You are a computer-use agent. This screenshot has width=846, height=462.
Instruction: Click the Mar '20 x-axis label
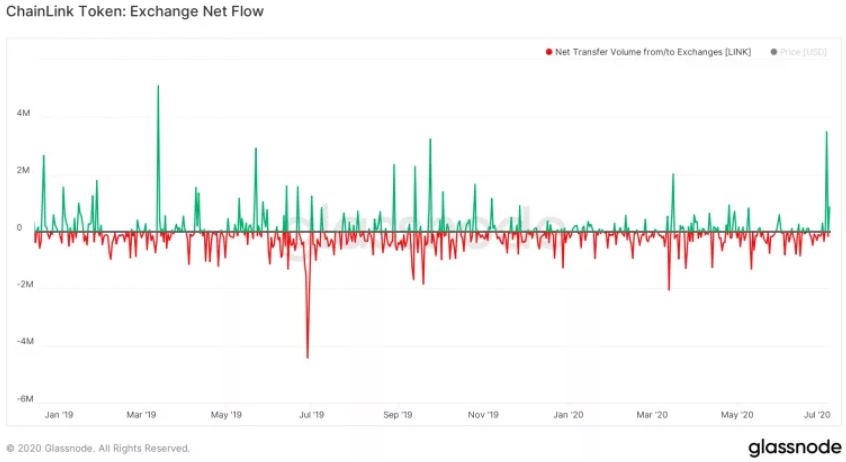(652, 415)
